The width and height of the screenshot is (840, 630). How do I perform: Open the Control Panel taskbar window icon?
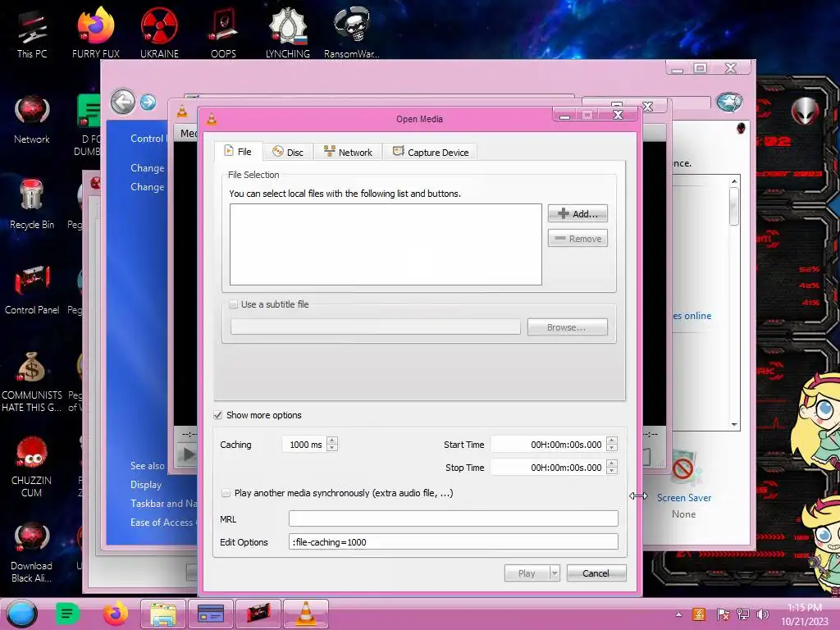[x=211, y=614]
